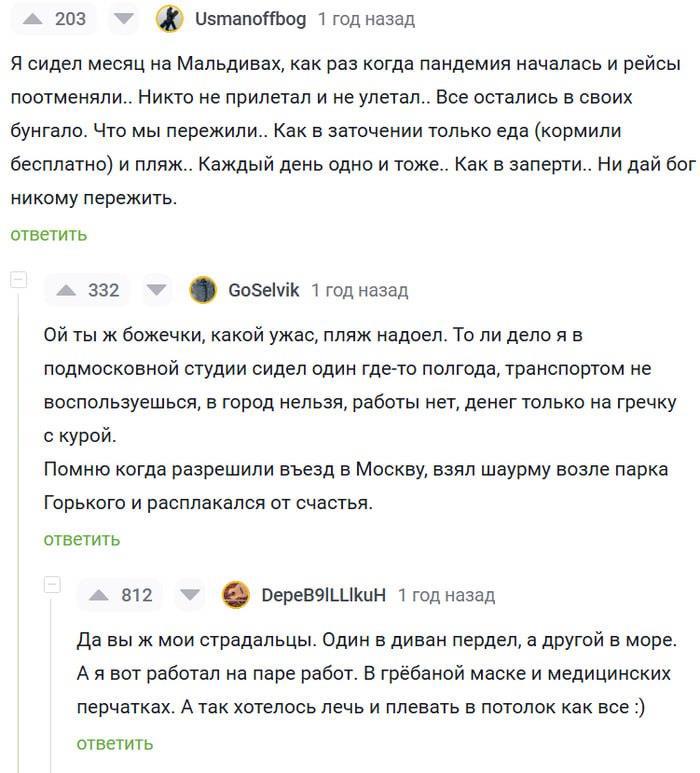700x773 pixels.
Task: Upvote GoSelvik's comment rated 332
Action: [x=67, y=290]
